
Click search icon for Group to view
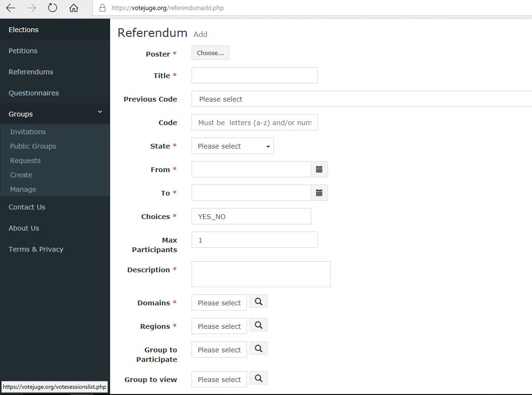click(259, 378)
